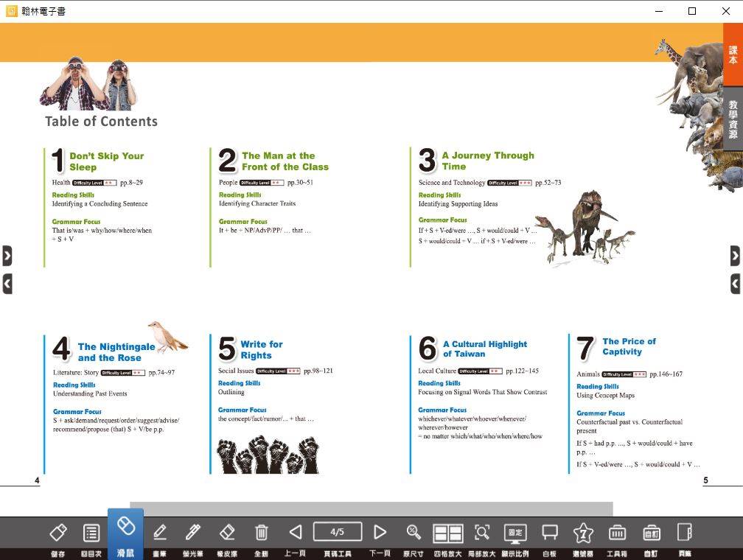This screenshot has width=743, height=560.
Task: Switch to the 教學資源 side tab
Action: [x=733, y=119]
